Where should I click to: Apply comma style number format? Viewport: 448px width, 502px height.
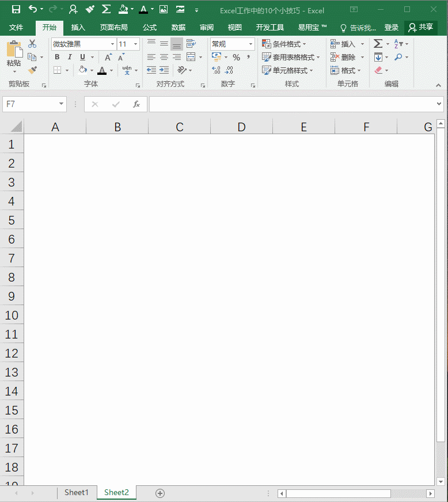click(248, 57)
